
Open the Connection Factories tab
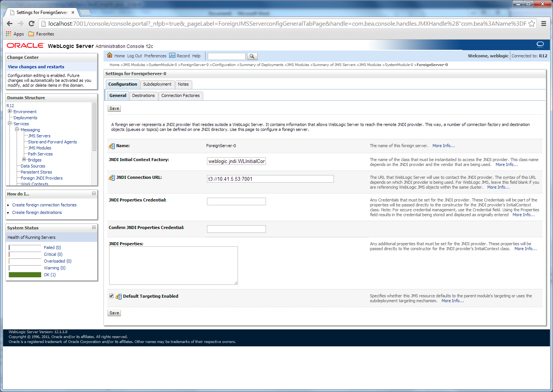tap(180, 95)
